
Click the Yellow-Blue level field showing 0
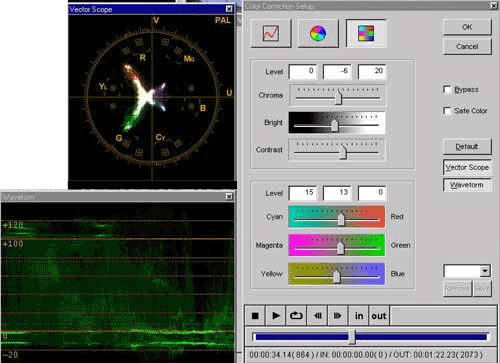point(372,193)
